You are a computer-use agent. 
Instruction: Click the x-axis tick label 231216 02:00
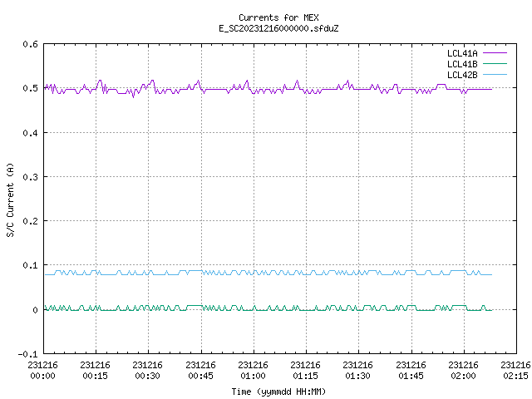click(464, 371)
